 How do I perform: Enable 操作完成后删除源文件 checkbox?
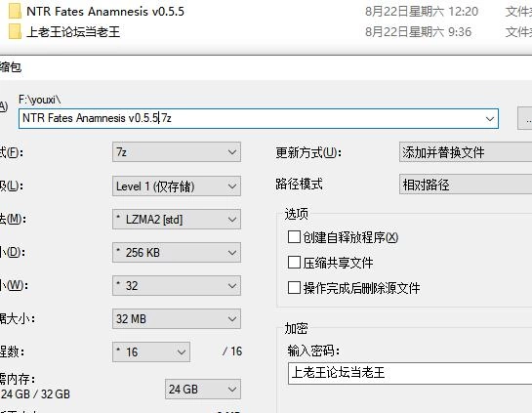tap(294, 288)
